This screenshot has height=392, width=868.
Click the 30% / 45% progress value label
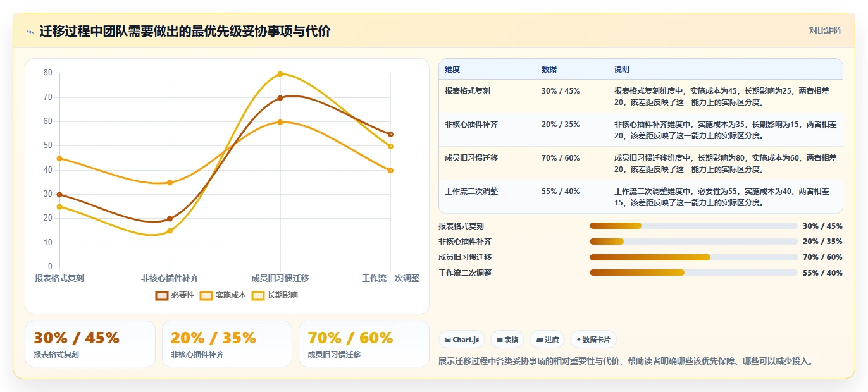(x=822, y=226)
